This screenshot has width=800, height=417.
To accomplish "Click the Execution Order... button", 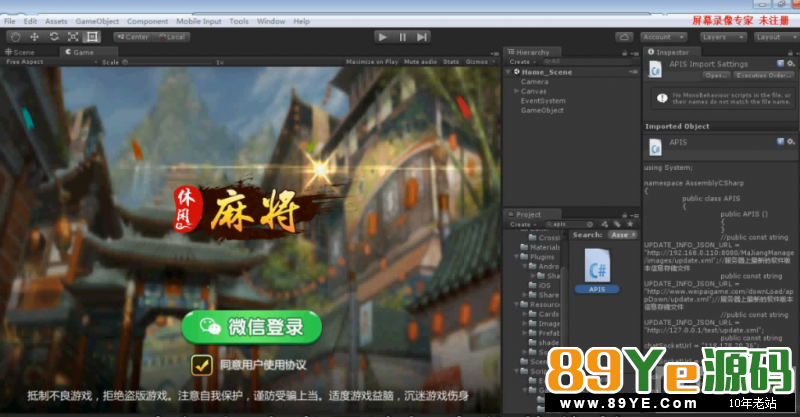I will pyautogui.click(x=764, y=76).
